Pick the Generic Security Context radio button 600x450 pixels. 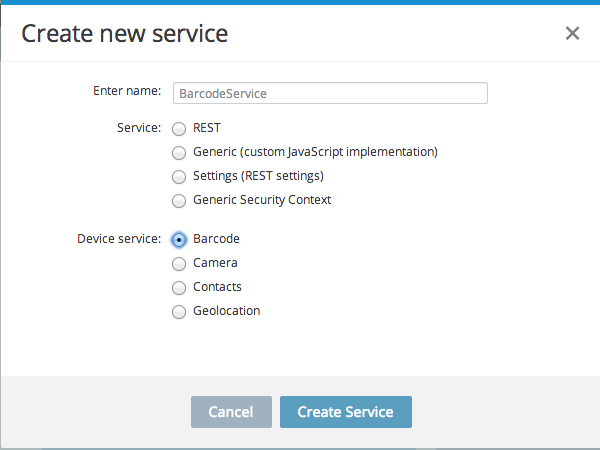click(179, 201)
